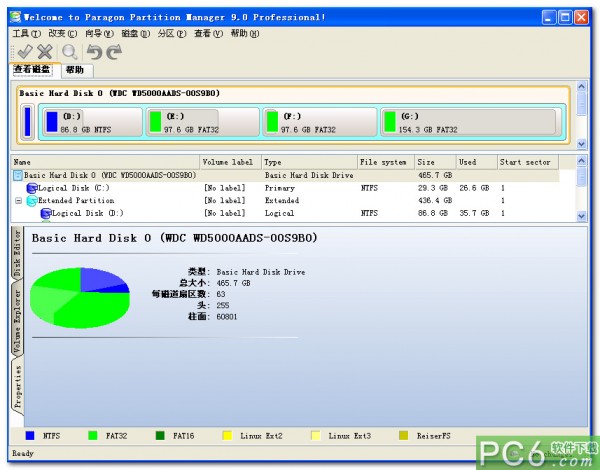Screen dimensions: 600x470
Task: Click the ReiserFS legend swatch
Action: [x=403, y=436]
